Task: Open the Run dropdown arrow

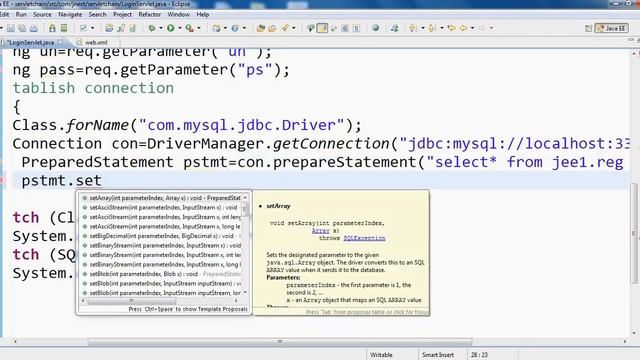Action: [x=180, y=28]
